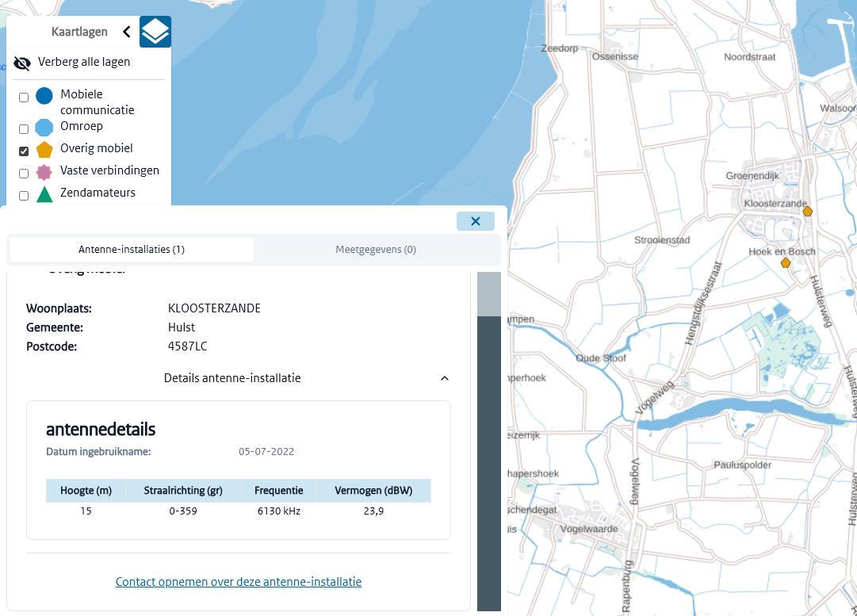Check the Vaste verbindingen layer checkbox
The width and height of the screenshot is (857, 616).
tap(24, 173)
